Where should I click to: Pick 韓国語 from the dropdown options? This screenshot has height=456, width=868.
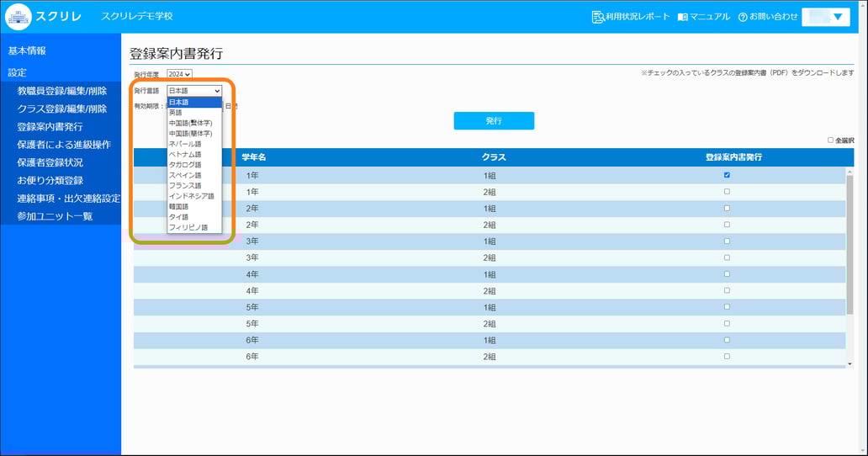point(178,206)
